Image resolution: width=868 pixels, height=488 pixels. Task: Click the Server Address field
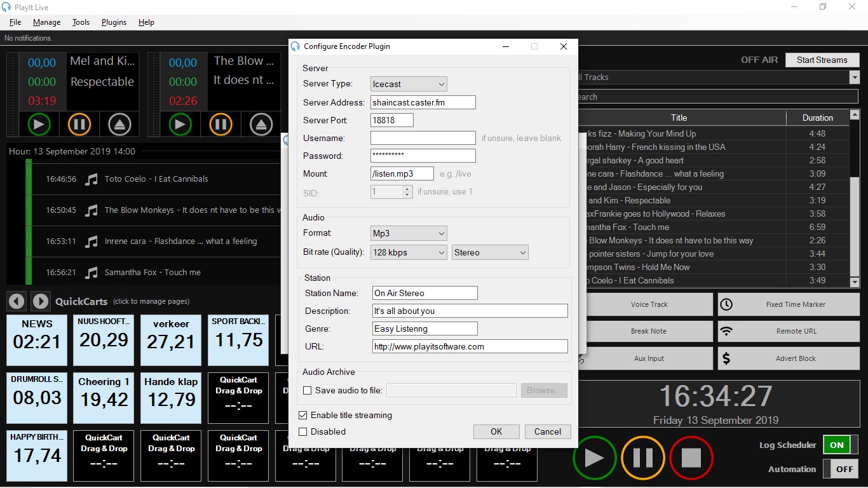423,102
